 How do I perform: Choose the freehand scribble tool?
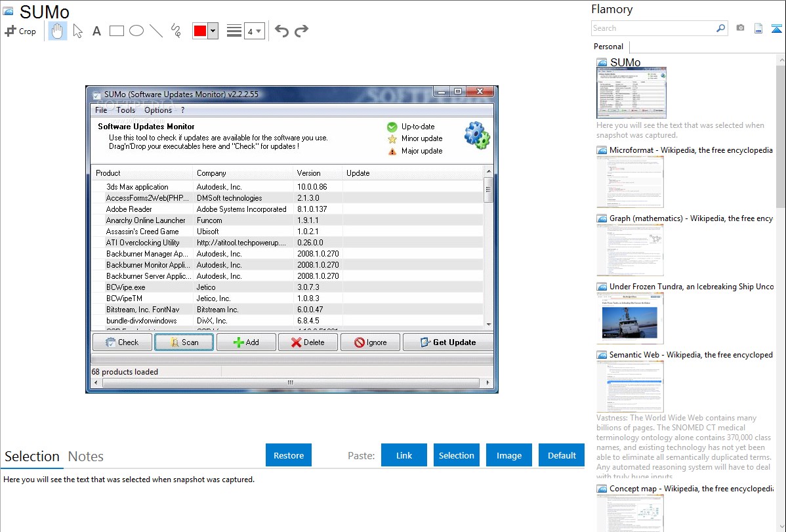point(176,31)
